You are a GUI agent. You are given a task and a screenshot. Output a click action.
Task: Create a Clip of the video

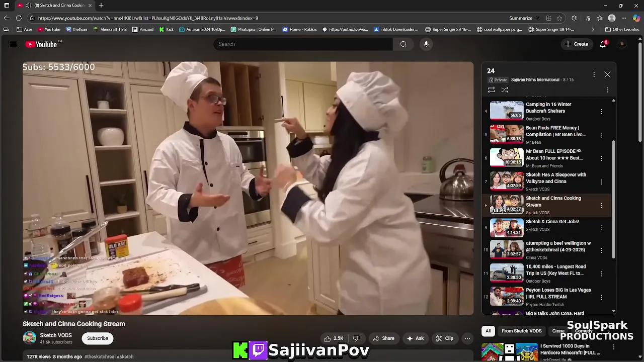click(x=444, y=338)
